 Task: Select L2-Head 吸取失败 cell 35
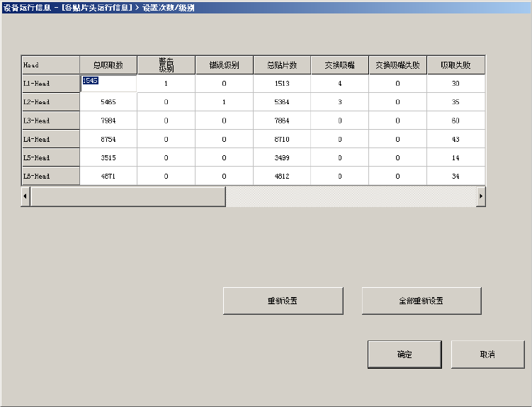pos(455,102)
